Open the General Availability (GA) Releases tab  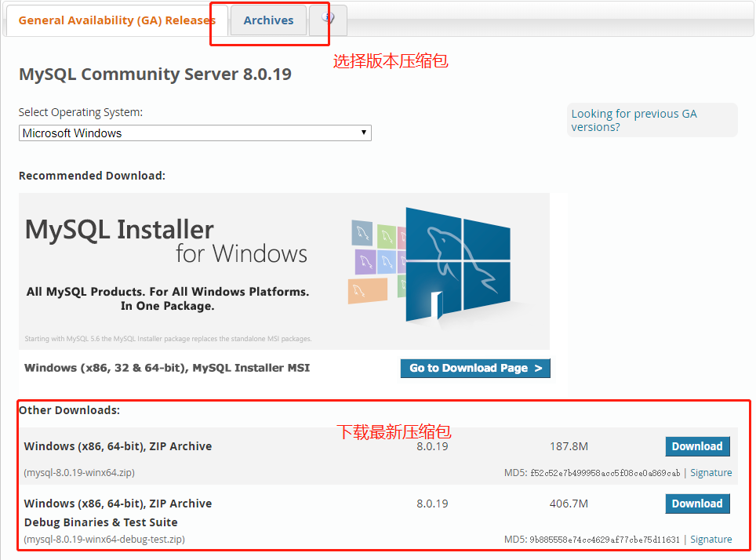(117, 20)
